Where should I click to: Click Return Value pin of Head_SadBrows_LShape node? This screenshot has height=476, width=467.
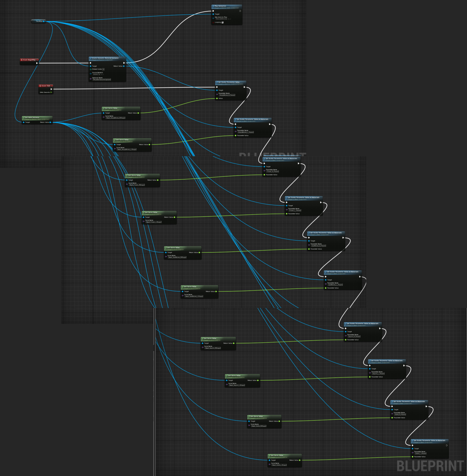[x=216, y=292]
